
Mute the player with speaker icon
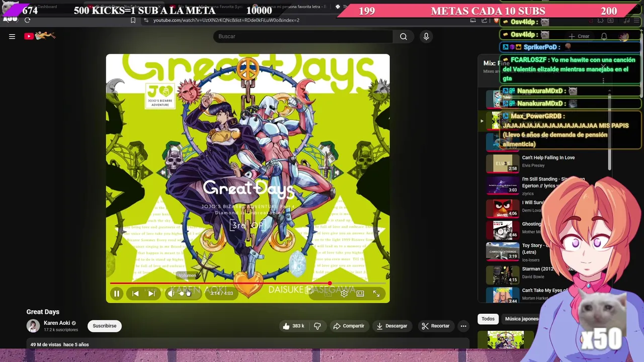tap(171, 294)
